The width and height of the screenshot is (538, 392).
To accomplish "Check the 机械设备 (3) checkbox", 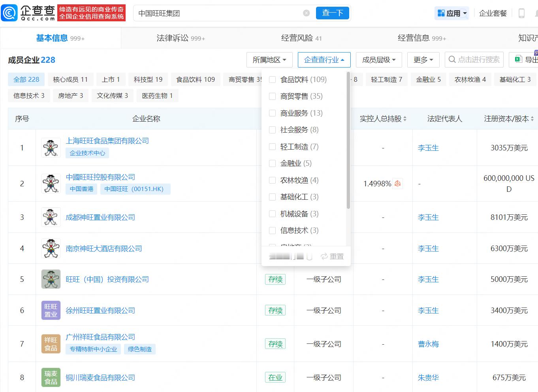I will click(x=272, y=214).
